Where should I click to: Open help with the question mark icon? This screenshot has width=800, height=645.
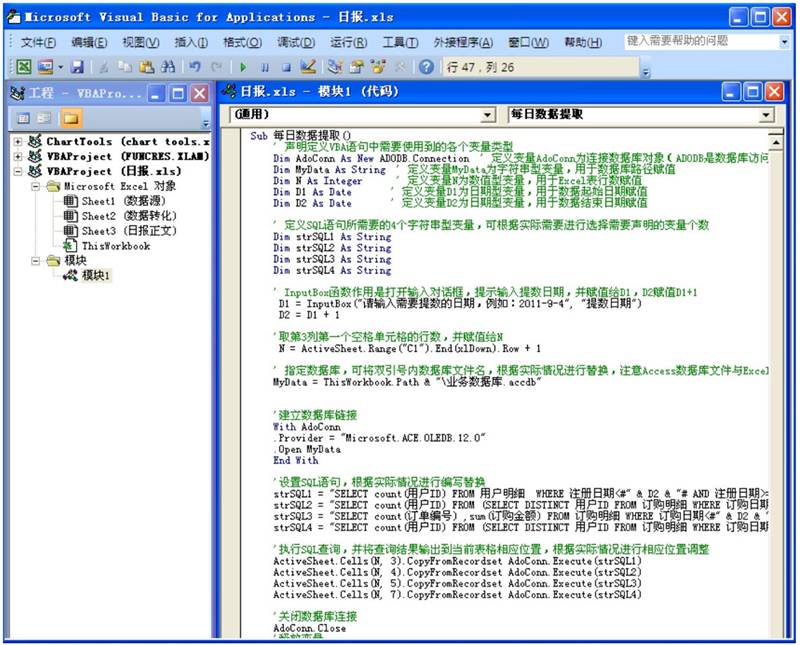(426, 67)
